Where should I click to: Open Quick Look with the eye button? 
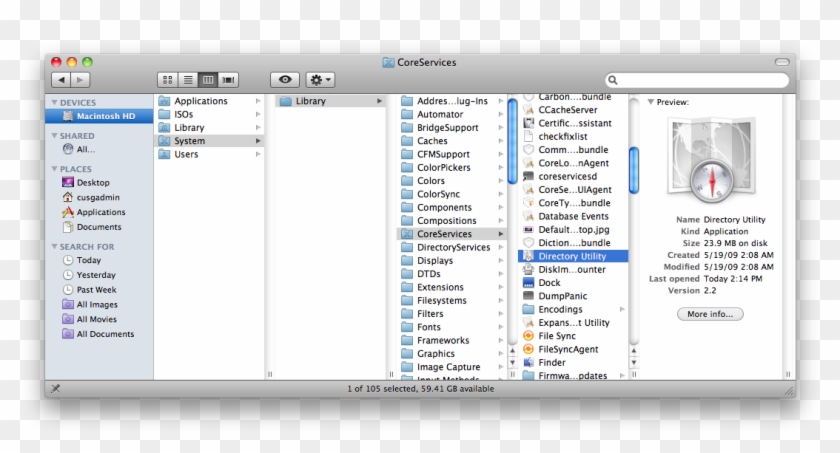(x=285, y=80)
